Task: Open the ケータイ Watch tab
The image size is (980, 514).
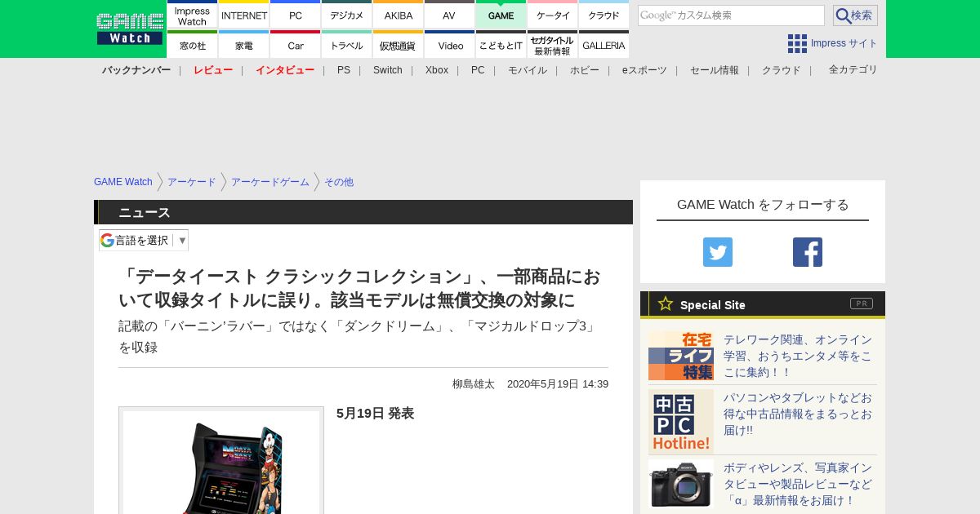Action: click(x=553, y=15)
